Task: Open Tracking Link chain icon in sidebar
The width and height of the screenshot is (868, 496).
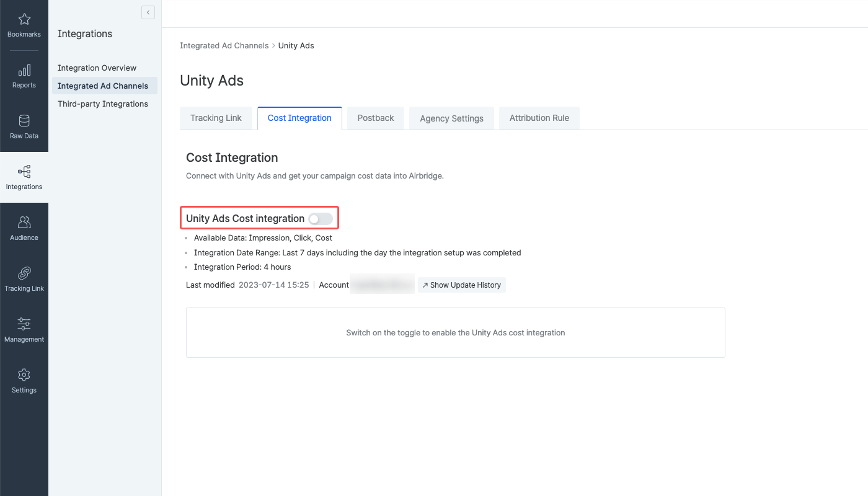Action: point(24,273)
